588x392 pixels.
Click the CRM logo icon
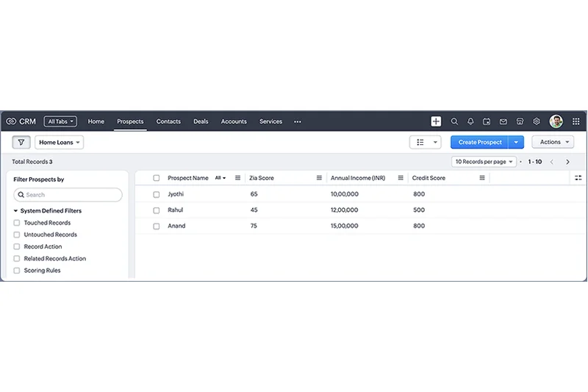[x=11, y=121]
